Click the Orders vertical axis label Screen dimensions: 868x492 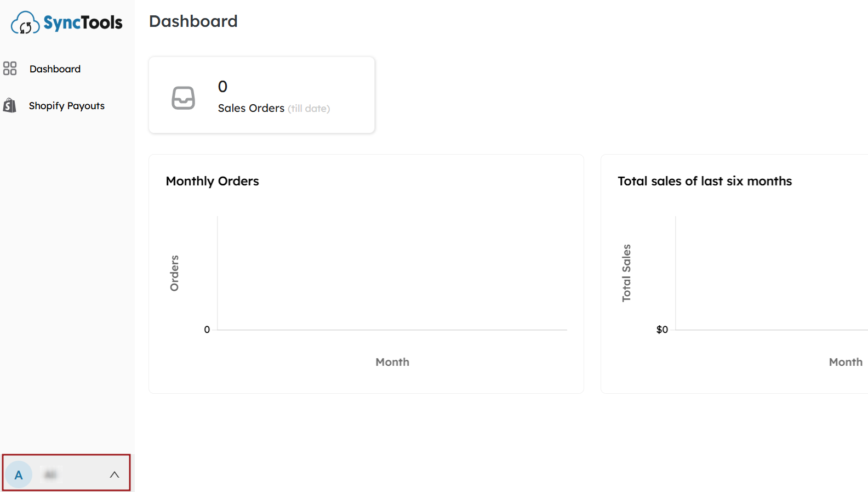coord(174,273)
